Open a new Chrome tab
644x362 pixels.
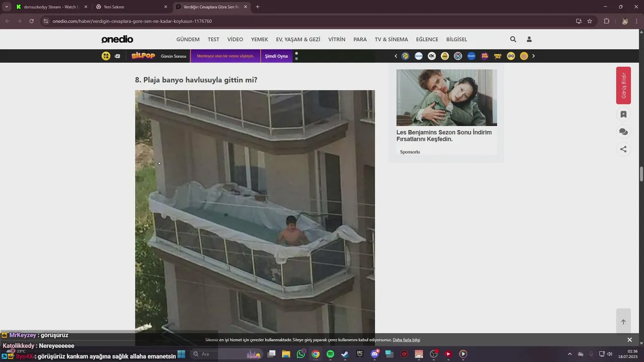click(x=258, y=7)
